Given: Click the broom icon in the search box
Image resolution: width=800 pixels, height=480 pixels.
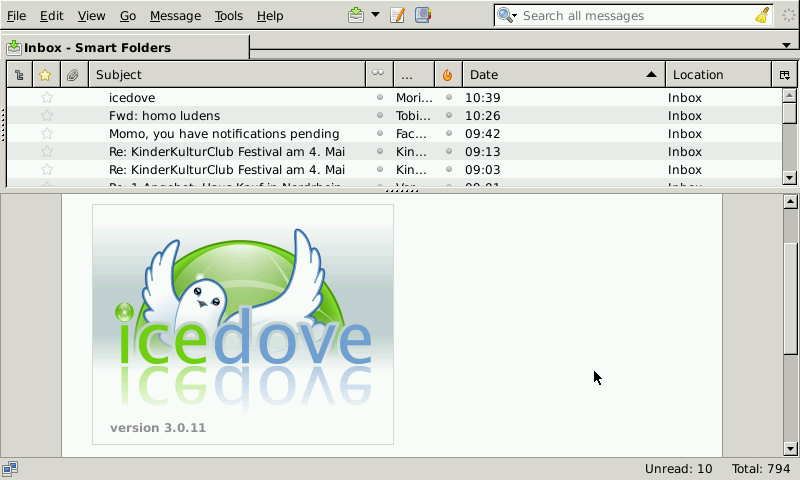Looking at the screenshot, I should pos(762,15).
